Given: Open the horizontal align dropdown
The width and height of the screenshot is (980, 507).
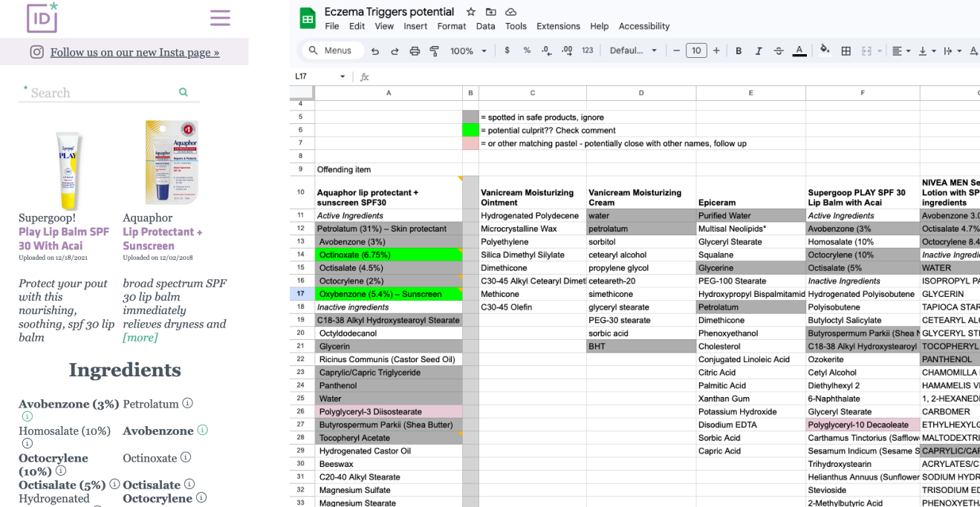Looking at the screenshot, I should pos(901,50).
